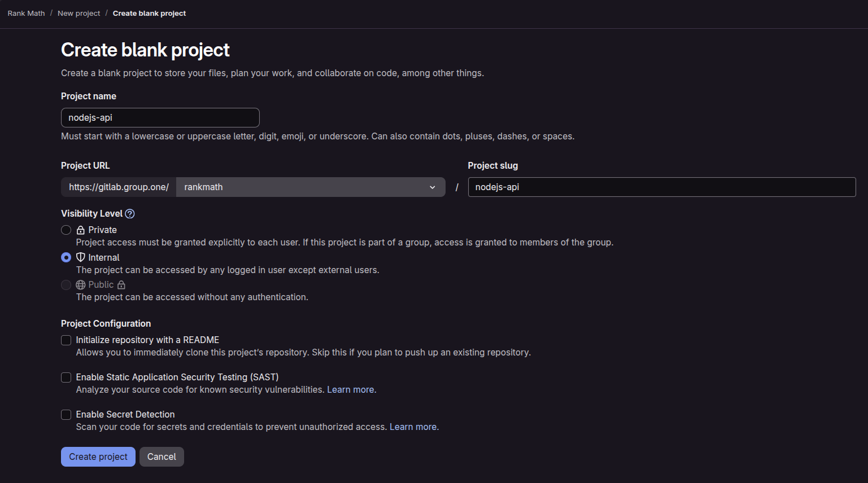Click the lock icon after the Public label

(121, 285)
